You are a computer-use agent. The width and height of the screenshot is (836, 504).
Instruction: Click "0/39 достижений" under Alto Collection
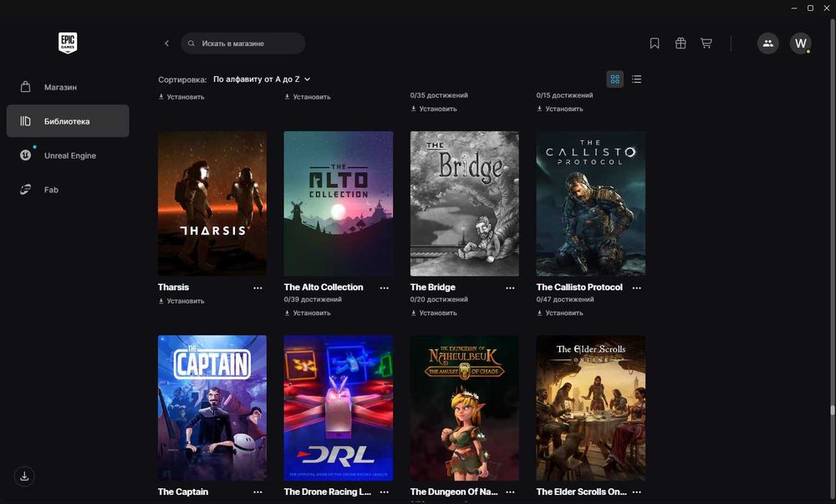click(313, 299)
